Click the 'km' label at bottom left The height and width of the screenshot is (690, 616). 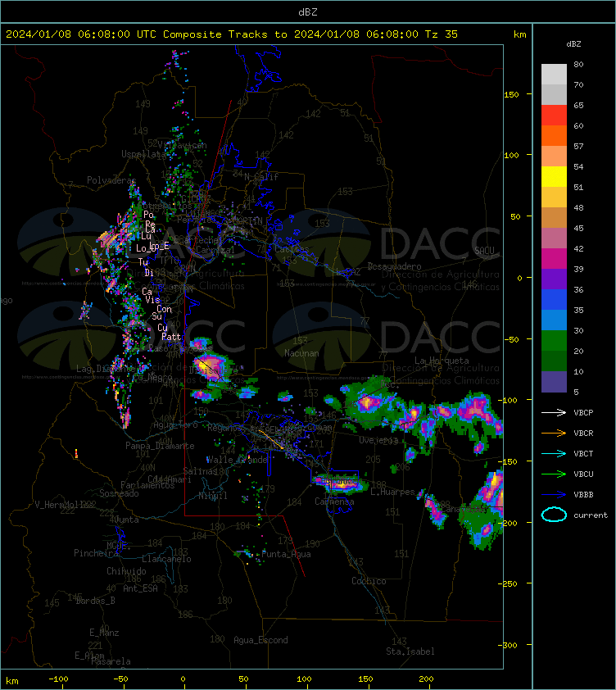pyautogui.click(x=12, y=681)
